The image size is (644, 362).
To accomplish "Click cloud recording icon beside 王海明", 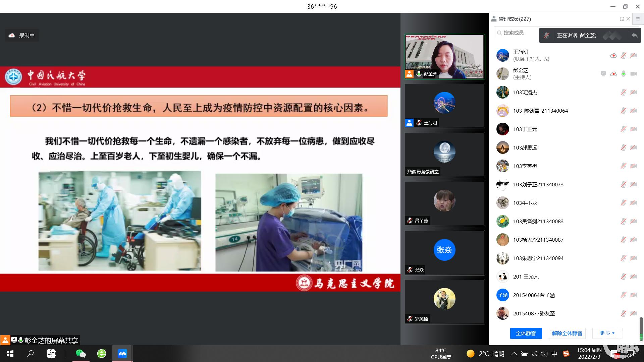I will click(x=613, y=56).
